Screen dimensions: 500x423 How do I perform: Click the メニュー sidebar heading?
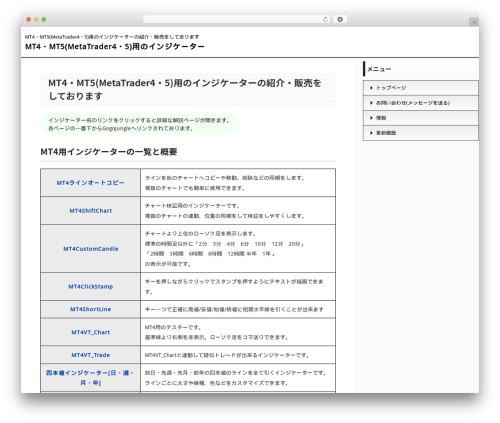tap(379, 69)
